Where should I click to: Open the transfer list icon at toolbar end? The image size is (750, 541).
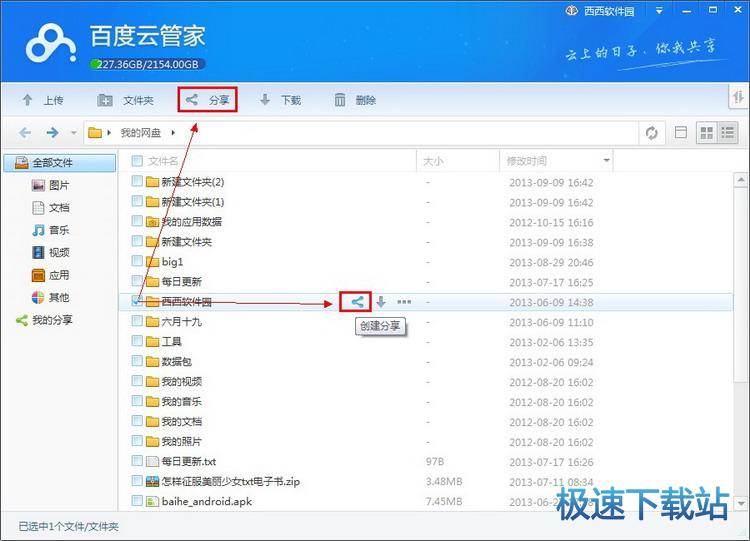tap(738, 97)
